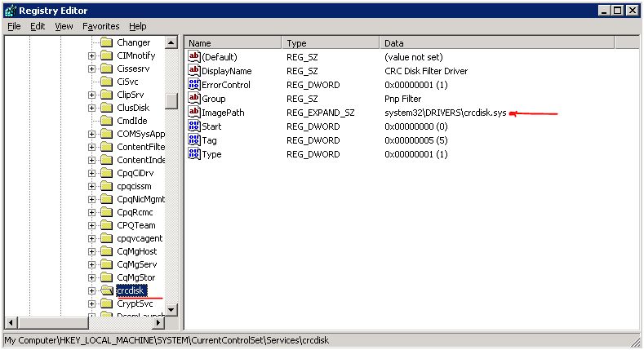The height and width of the screenshot is (350, 644).
Task: Click the registry path in status bar
Action: [167, 340]
